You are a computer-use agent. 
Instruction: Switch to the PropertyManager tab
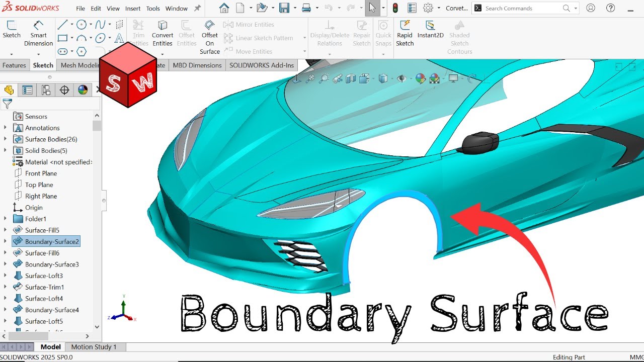pyautogui.click(x=27, y=90)
